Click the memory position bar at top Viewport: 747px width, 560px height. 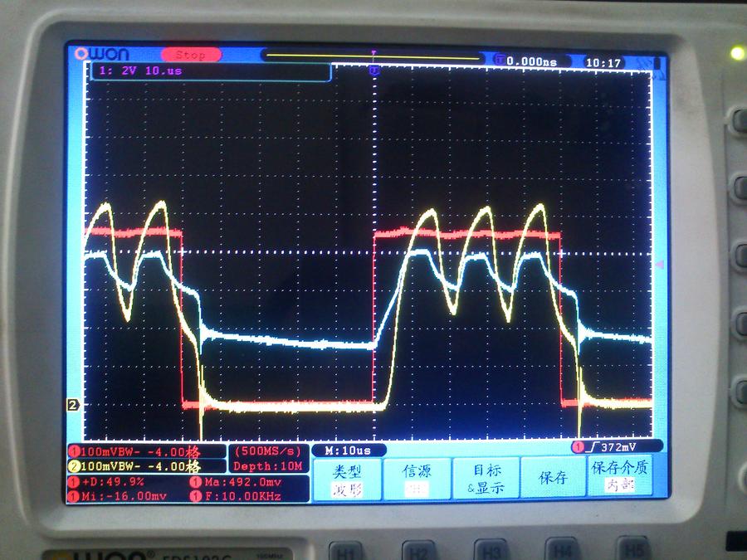[373, 57]
